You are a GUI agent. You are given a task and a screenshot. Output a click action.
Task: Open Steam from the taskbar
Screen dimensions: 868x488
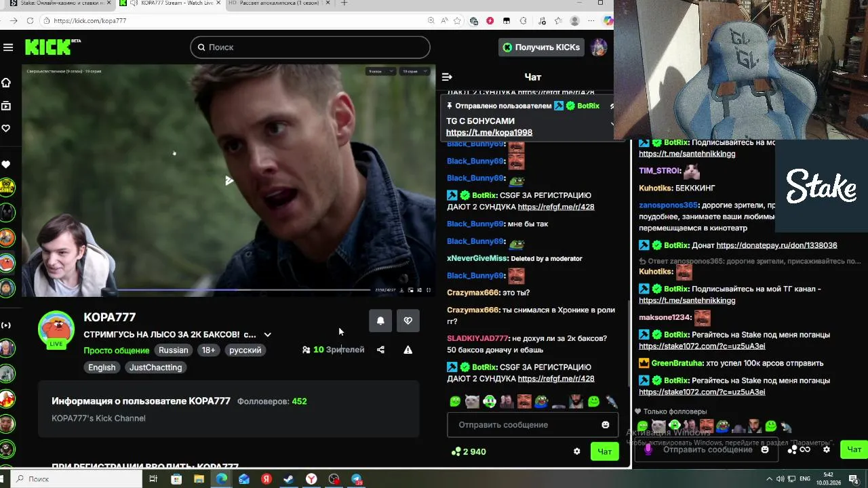tap(288, 479)
